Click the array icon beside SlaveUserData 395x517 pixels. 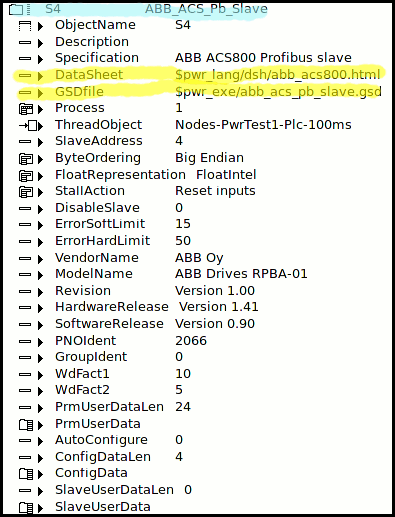click(x=26, y=507)
